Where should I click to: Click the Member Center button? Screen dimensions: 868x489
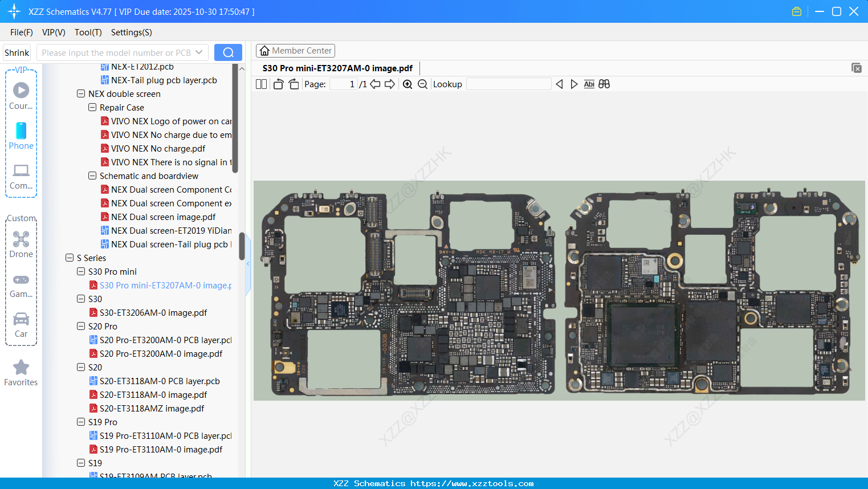click(x=295, y=51)
